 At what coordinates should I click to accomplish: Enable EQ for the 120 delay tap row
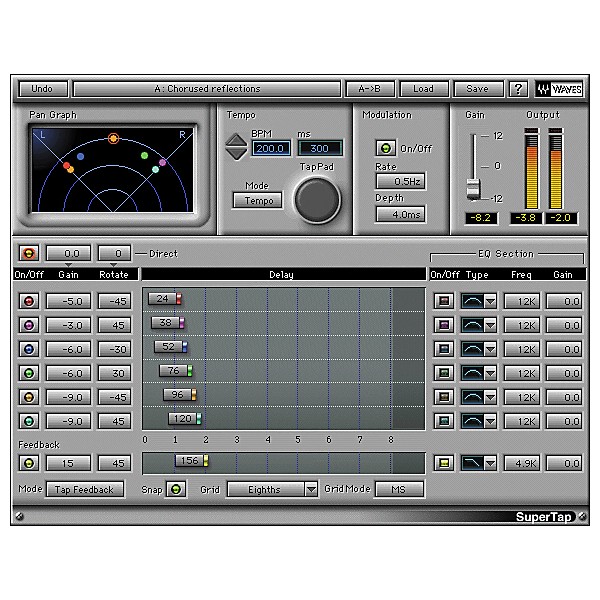coord(444,421)
